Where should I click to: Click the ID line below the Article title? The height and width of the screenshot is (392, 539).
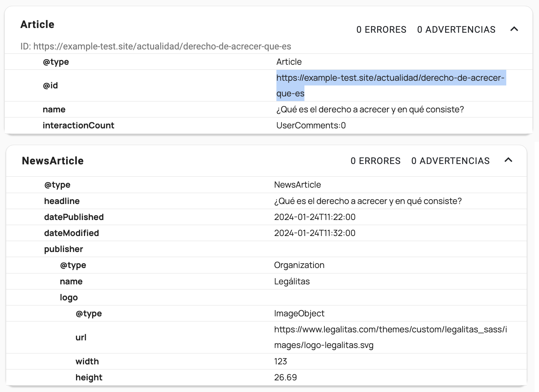[156, 47]
